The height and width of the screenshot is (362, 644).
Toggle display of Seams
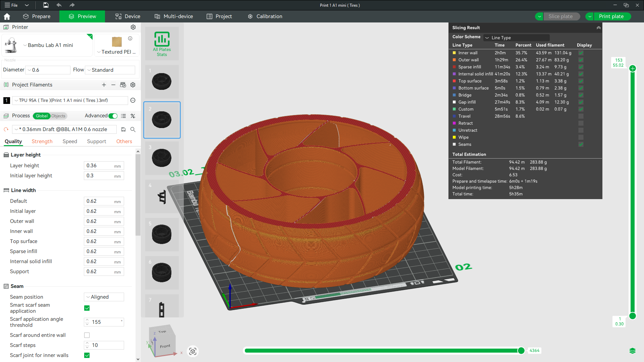(x=581, y=144)
